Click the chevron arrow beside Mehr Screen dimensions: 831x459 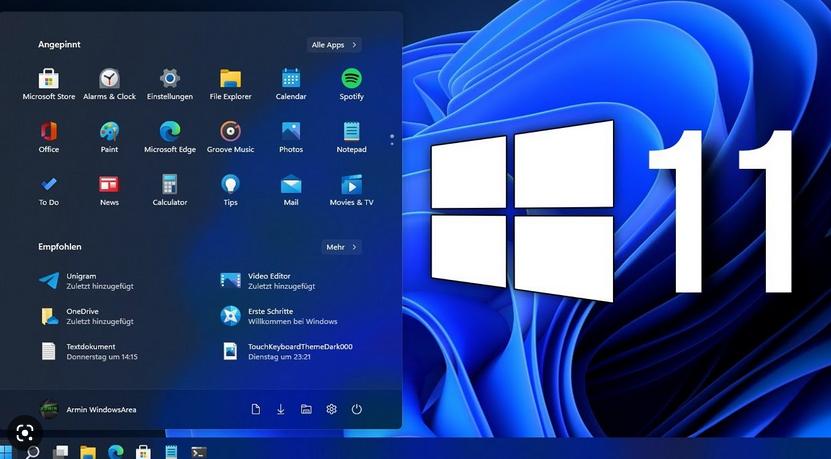tap(354, 247)
